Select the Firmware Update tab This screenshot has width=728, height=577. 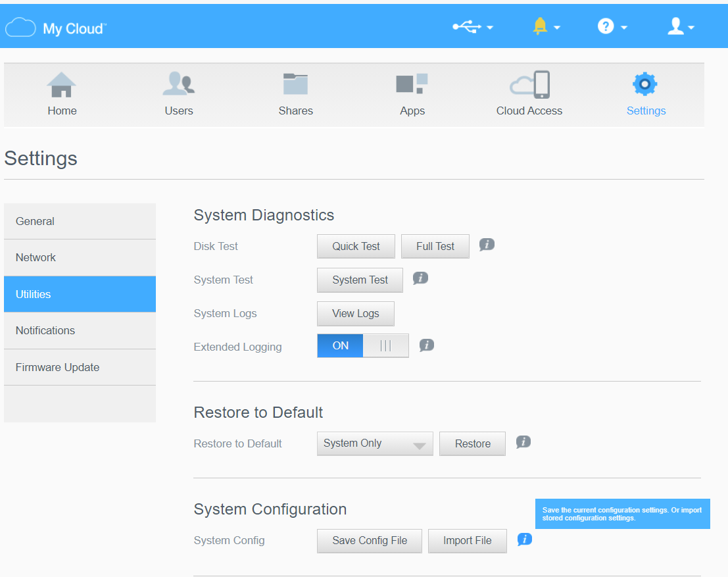(x=80, y=368)
